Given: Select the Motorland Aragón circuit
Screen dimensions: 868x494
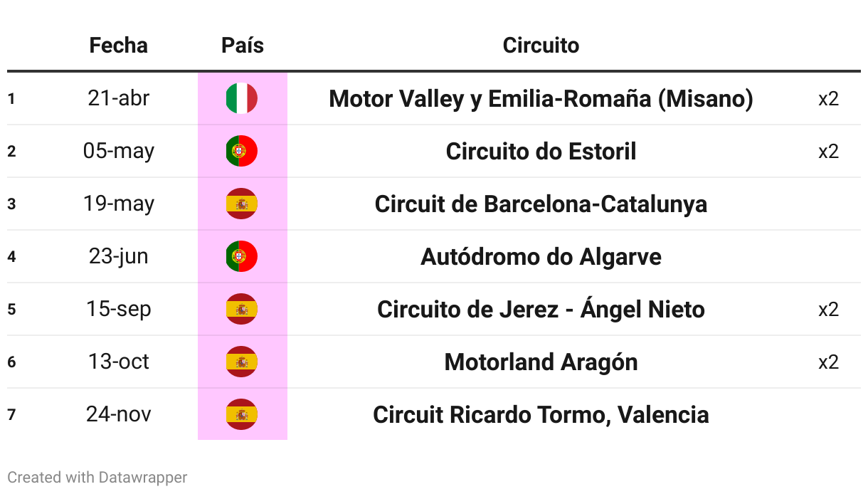Looking at the screenshot, I should [x=541, y=362].
